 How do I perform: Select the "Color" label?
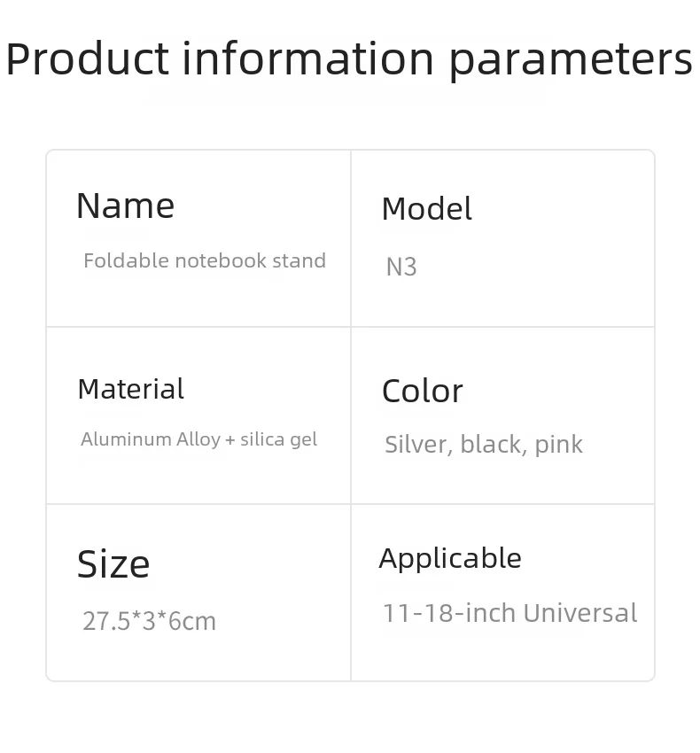coord(422,391)
